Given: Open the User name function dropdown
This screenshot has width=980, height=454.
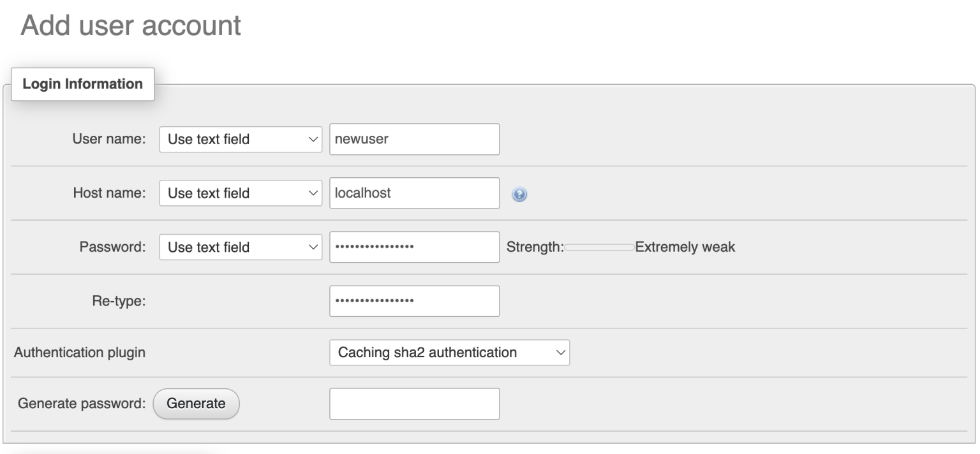Looking at the screenshot, I should pos(240,139).
